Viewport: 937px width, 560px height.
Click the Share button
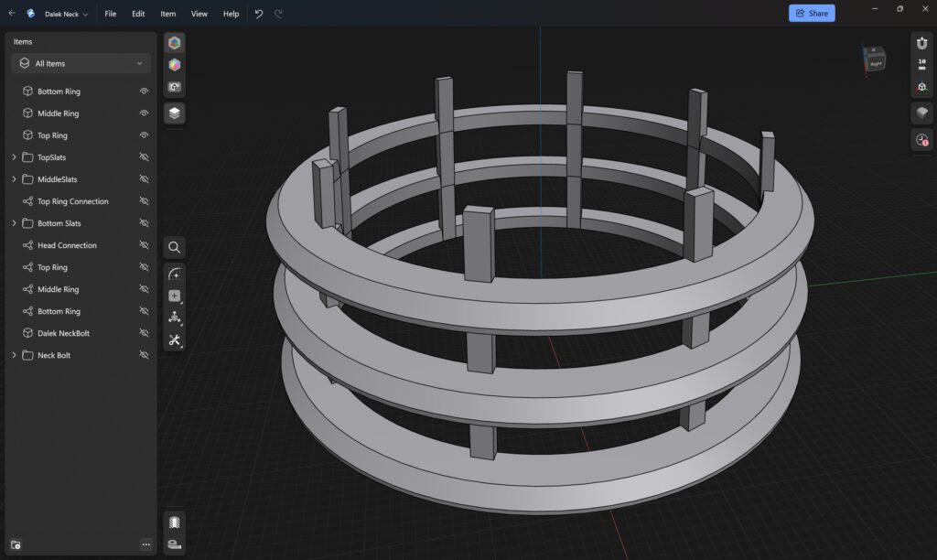[812, 13]
